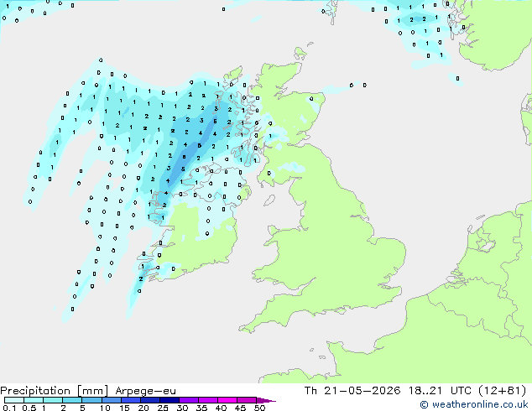The image size is (532, 411).
Task: Click the 20 to 25 mm legend swatch
Action: (x=149, y=400)
